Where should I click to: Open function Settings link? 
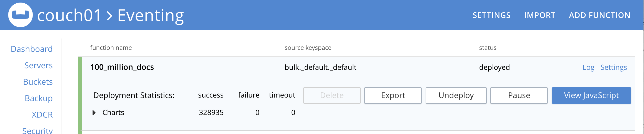(614, 67)
